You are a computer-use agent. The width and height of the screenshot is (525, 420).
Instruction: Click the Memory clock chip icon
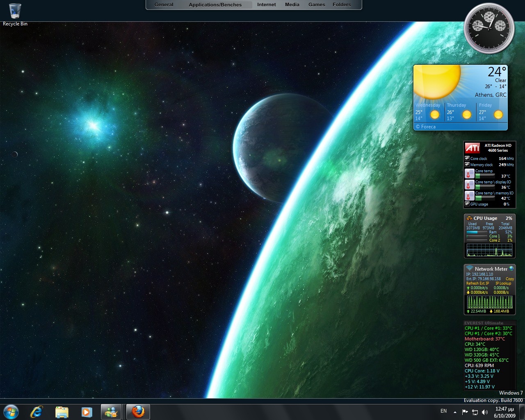click(467, 164)
